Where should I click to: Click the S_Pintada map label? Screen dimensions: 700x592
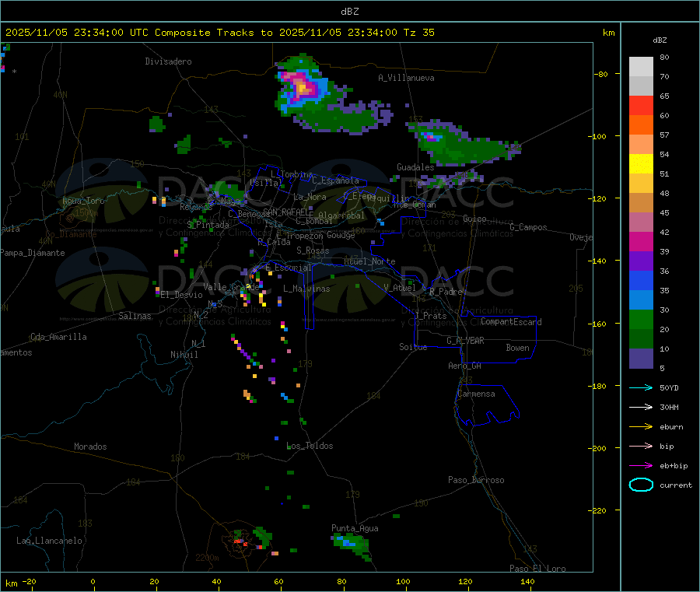tap(208, 225)
